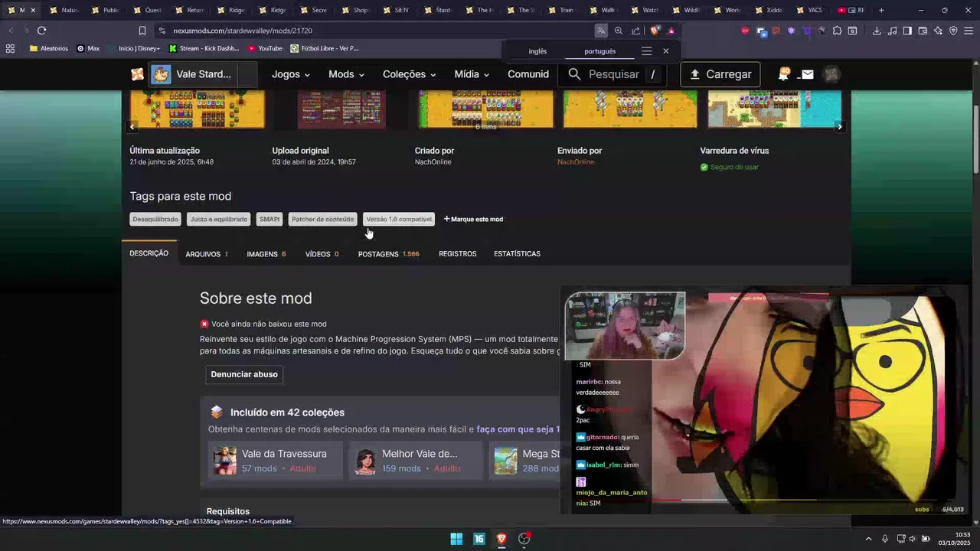Open the Brave Shields lion icon
980x551 pixels.
coord(655,31)
